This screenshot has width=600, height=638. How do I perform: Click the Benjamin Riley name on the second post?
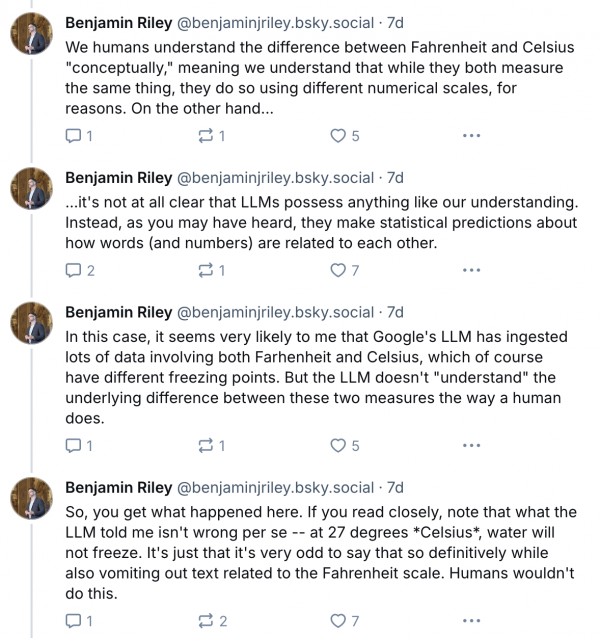pyautogui.click(x=118, y=177)
